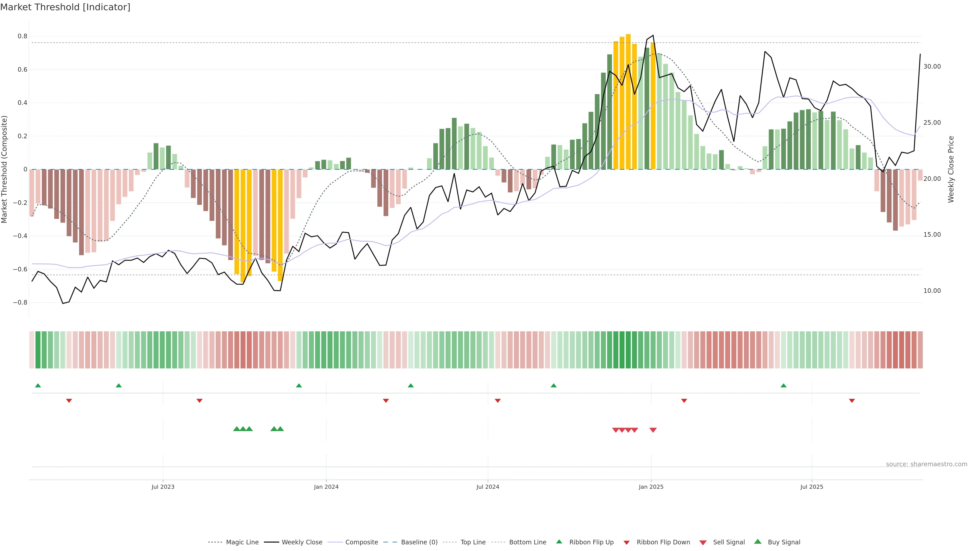Screen dimensions: 980x551
Task: Toggle the Bottom Line legend entry
Action: coord(527,542)
